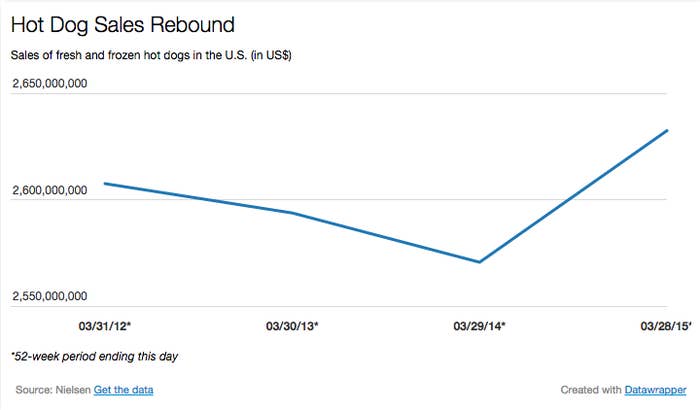Viewport: 700px width, 410px height.
Task: Click the 2,550,000,000 y-axis label
Action: pyautogui.click(x=50, y=296)
